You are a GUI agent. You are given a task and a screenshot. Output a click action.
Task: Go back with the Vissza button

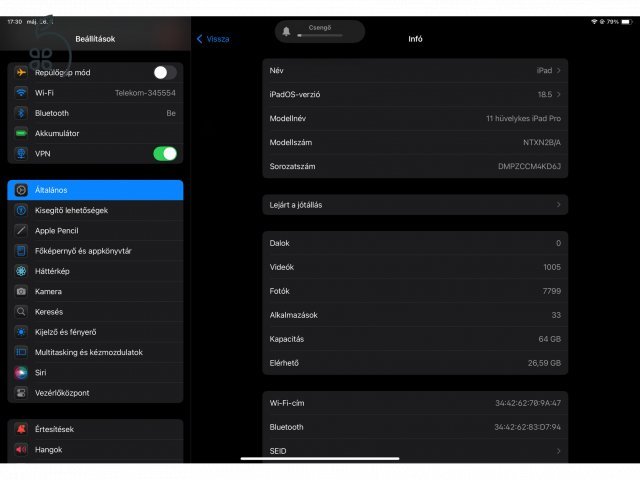pyautogui.click(x=213, y=39)
